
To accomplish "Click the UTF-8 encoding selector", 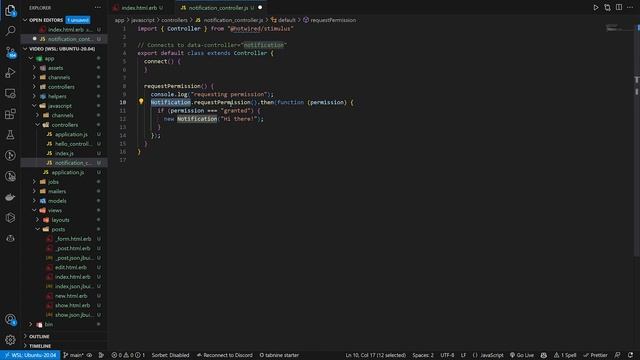I will [447, 355].
